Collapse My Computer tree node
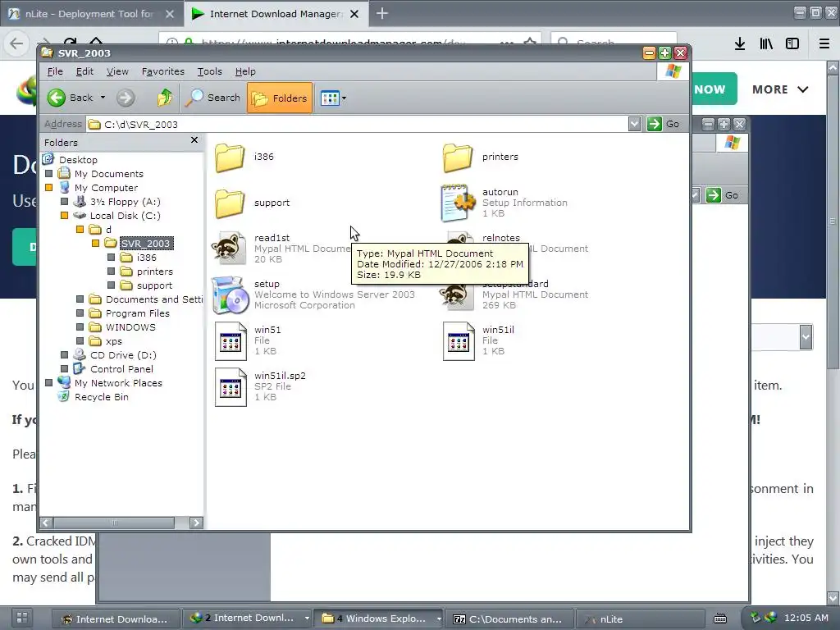The width and height of the screenshot is (840, 630). tap(48, 188)
